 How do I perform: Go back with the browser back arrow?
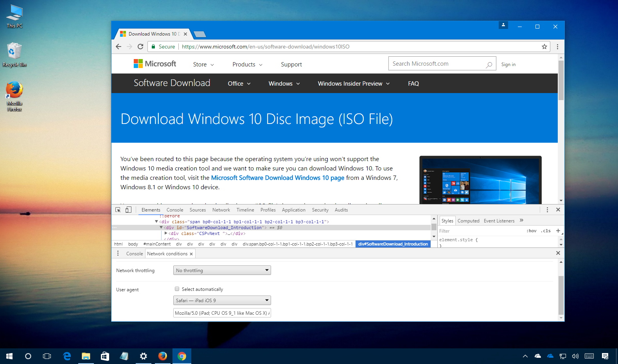tap(119, 47)
